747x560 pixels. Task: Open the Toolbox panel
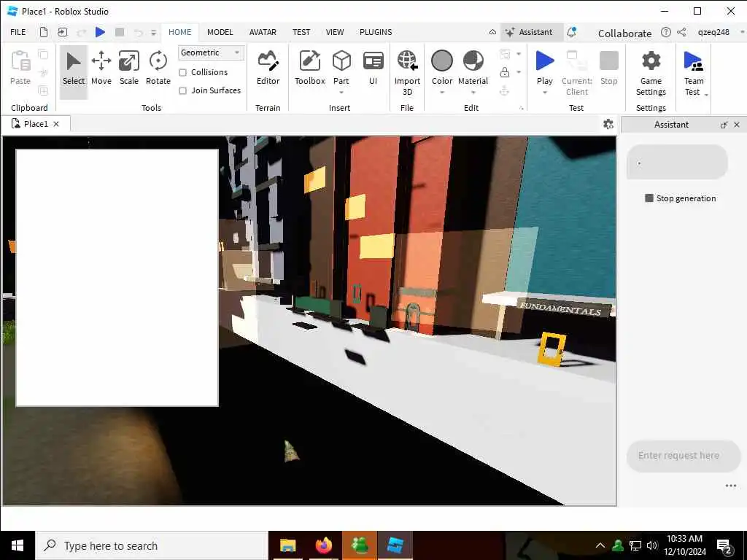[309, 69]
